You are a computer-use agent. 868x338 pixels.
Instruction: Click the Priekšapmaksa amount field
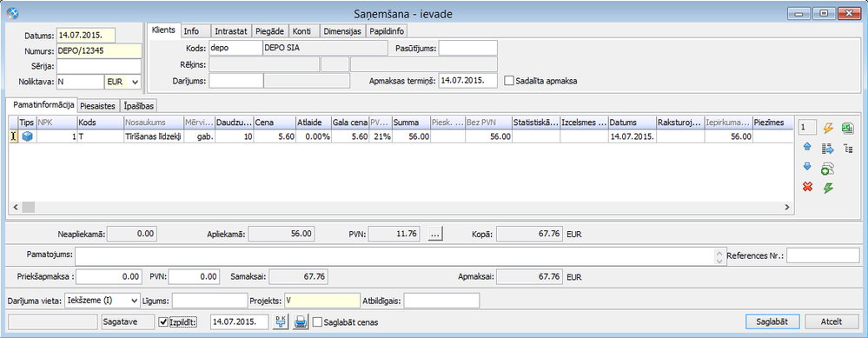click(x=110, y=275)
